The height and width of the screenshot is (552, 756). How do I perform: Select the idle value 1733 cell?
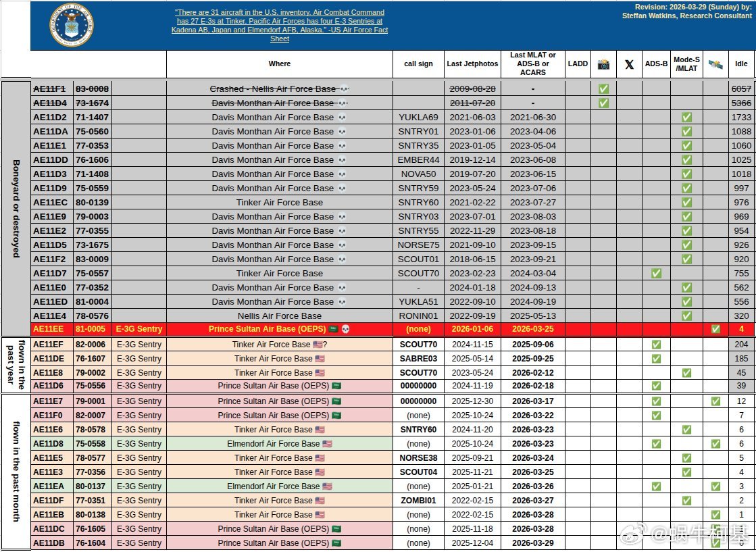(x=741, y=118)
